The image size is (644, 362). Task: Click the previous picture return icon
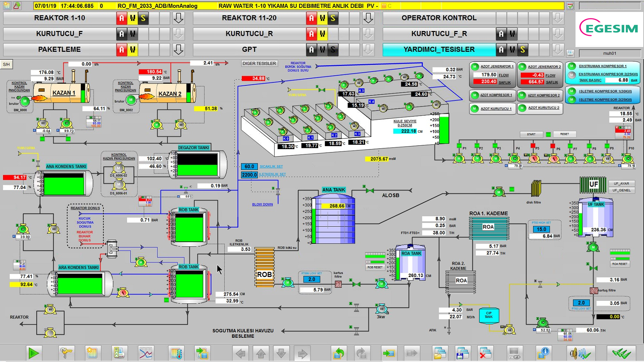pos(339,353)
